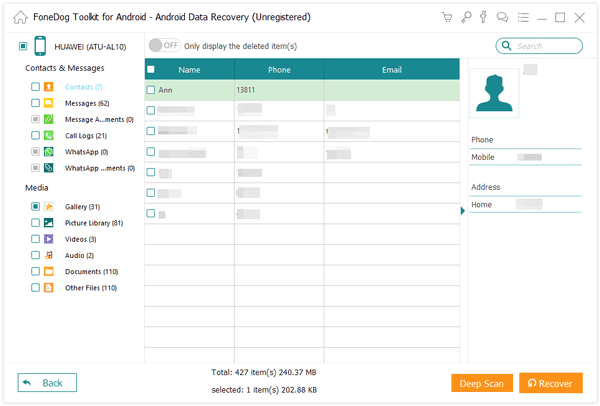Click the contact avatar picture

coord(494,93)
